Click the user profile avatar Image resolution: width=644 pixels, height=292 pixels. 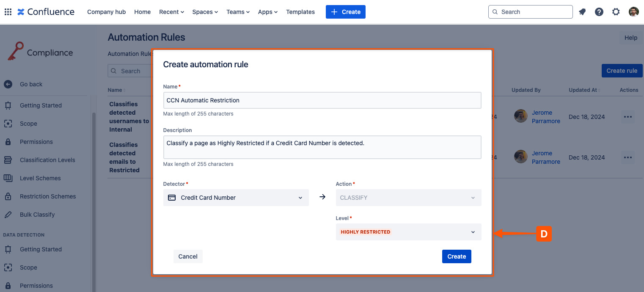tap(633, 12)
